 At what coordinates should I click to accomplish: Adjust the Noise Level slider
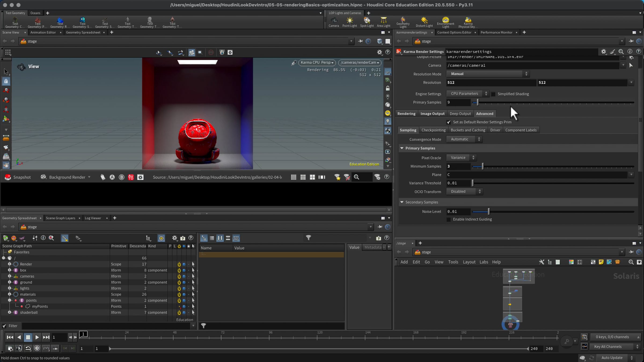click(553, 212)
